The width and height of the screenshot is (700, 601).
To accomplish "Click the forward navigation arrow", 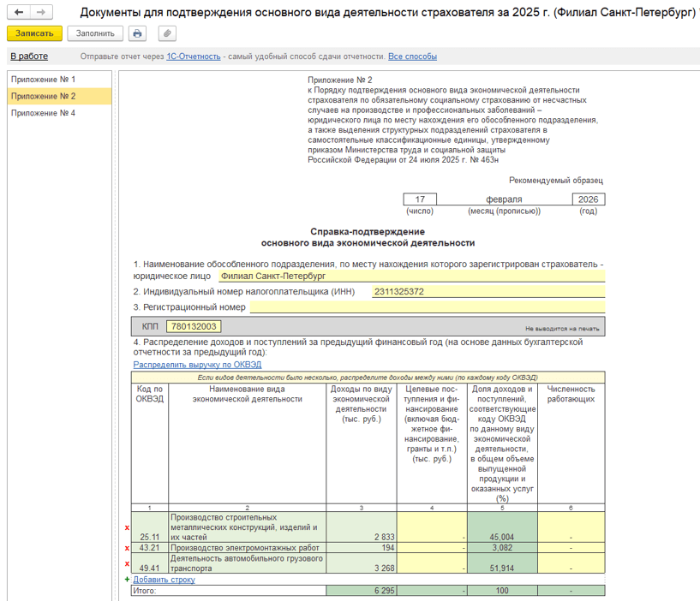I will [x=40, y=13].
